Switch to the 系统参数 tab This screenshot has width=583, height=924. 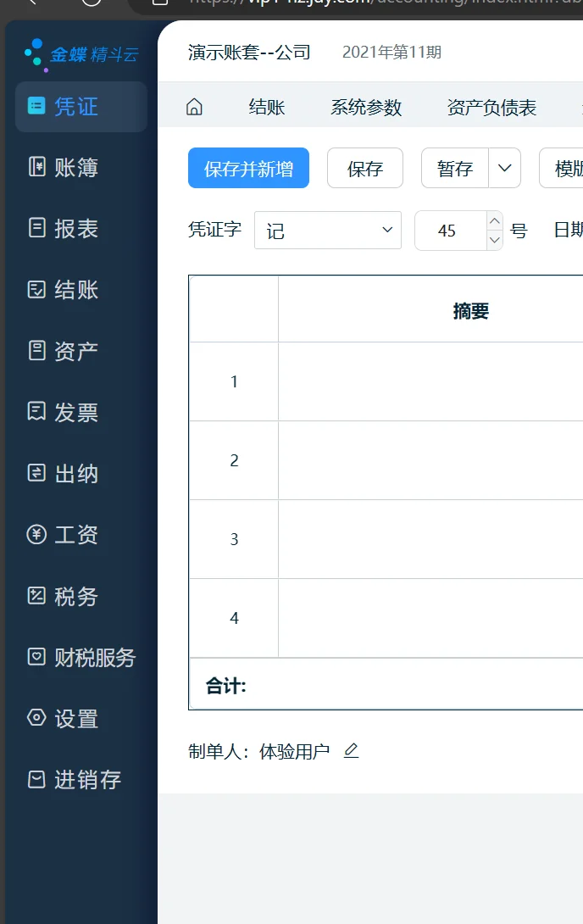[x=366, y=108]
